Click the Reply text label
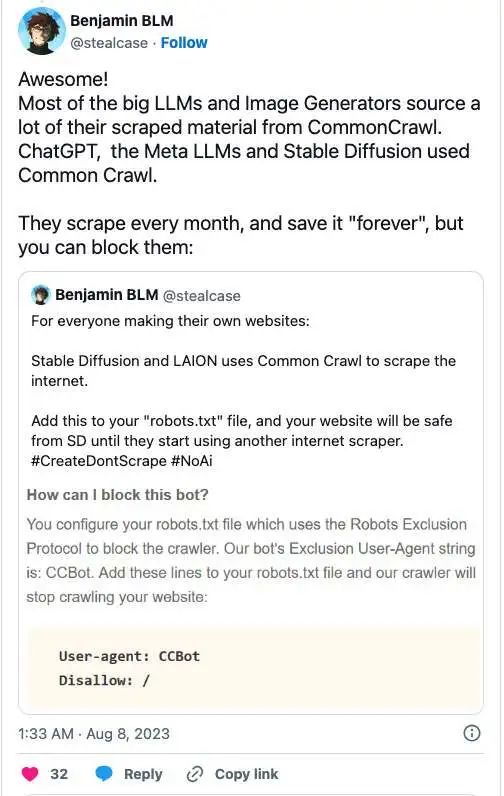 143,774
